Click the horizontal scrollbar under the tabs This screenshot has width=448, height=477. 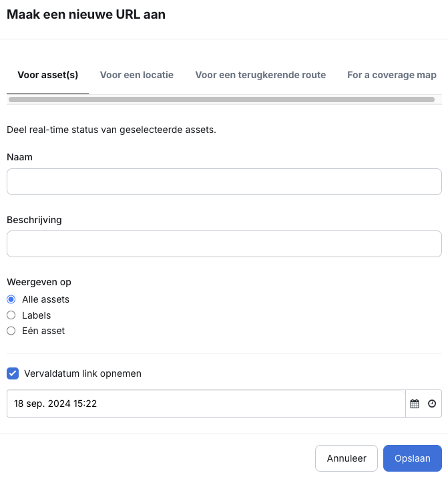221,100
